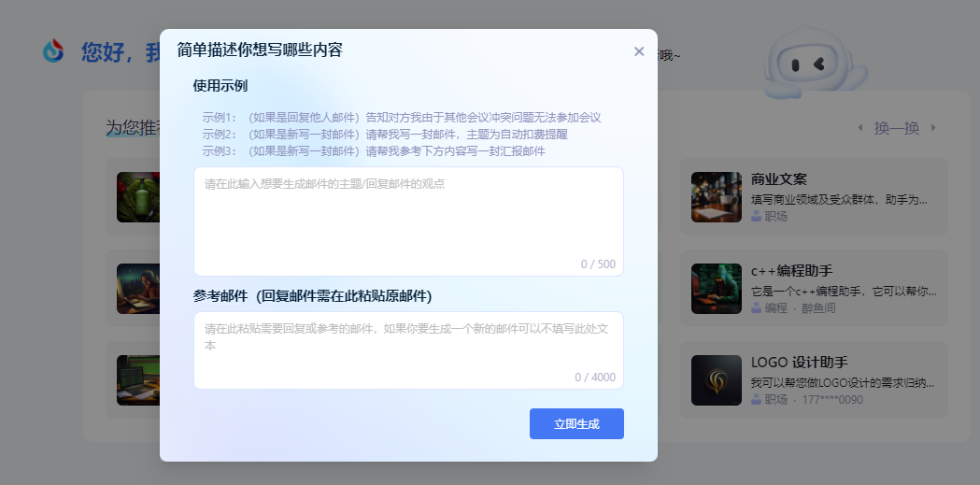Image resolution: width=980 pixels, height=485 pixels.
Task: Focus the 参考邮件 paste text area
Action: 409,350
